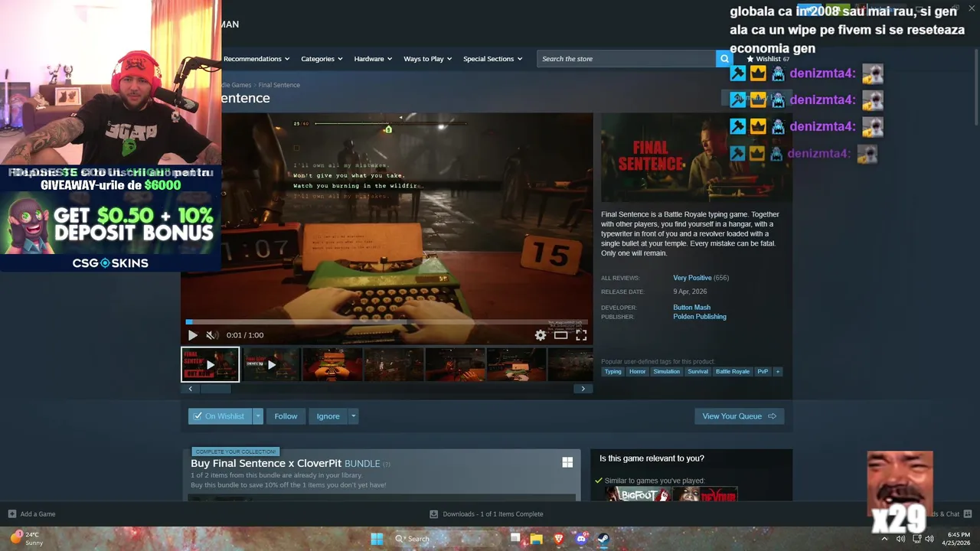This screenshot has height=551, width=980.
Task: Add a tag with plus button
Action: click(778, 372)
